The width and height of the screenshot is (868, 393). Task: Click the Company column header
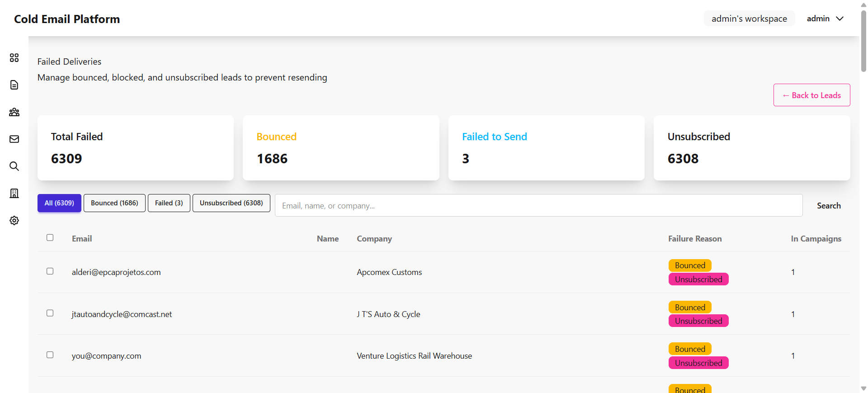pos(374,239)
